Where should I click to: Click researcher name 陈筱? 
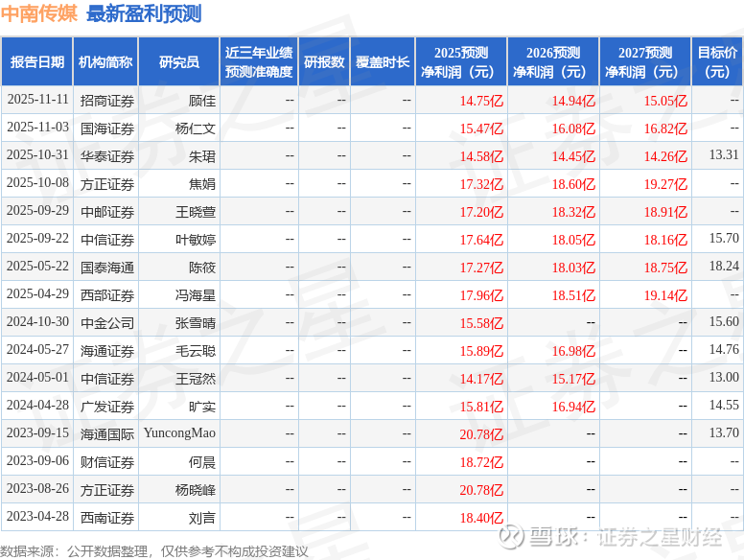pyautogui.click(x=202, y=268)
